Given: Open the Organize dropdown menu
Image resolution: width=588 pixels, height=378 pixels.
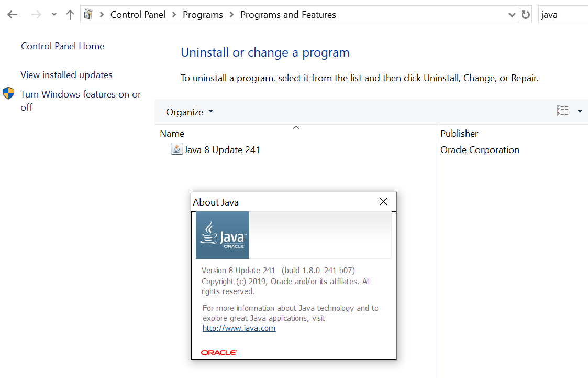Looking at the screenshot, I should (x=190, y=112).
